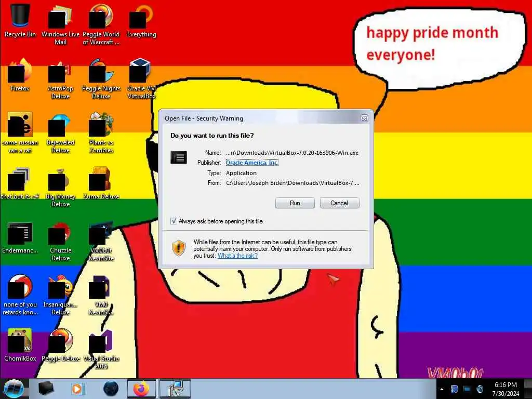Uncheck 'Always ask before opening this file'
The width and height of the screenshot is (532, 399).
pos(174,221)
